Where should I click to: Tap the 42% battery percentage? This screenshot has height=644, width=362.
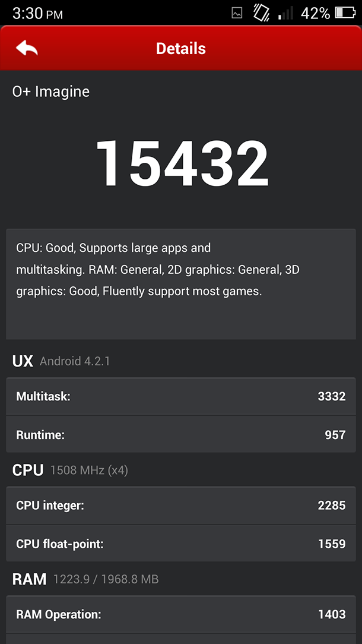pyautogui.click(x=315, y=13)
